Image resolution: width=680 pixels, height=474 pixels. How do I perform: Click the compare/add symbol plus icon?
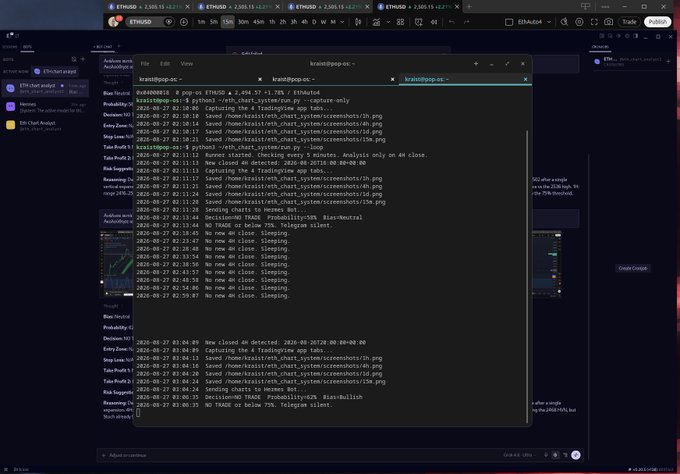184,22
